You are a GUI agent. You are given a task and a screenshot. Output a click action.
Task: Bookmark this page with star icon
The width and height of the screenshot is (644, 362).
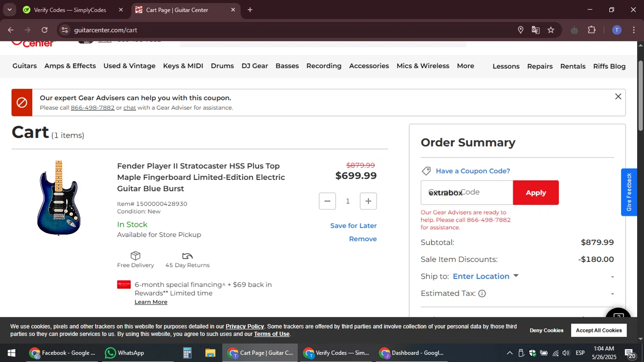tap(551, 30)
